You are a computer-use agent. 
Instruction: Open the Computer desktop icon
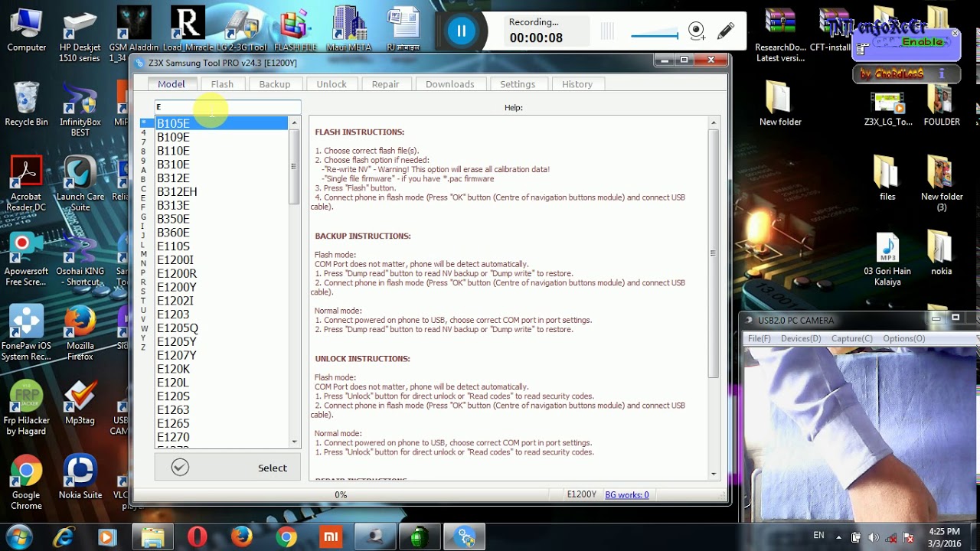[27, 31]
